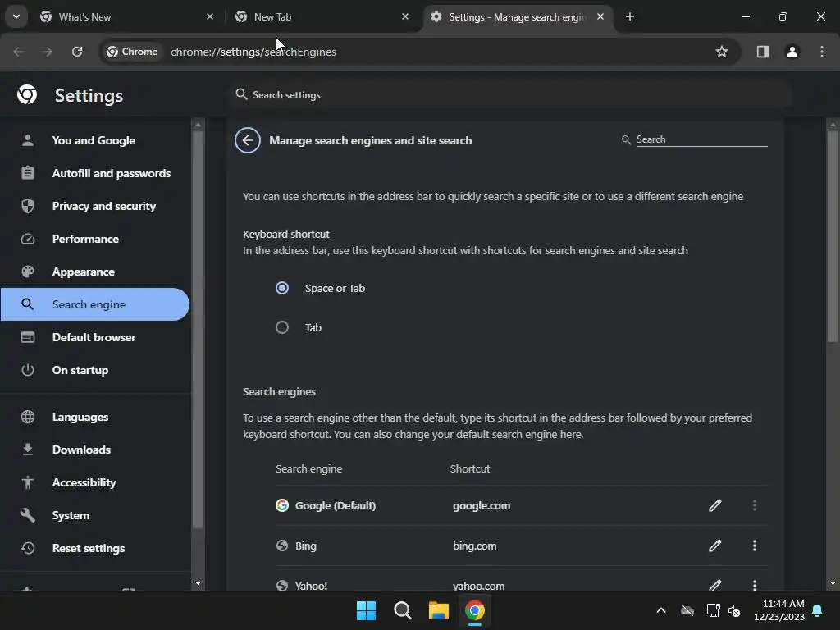The width and height of the screenshot is (840, 630).
Task: Click the Search settings field
Action: tap(509, 95)
